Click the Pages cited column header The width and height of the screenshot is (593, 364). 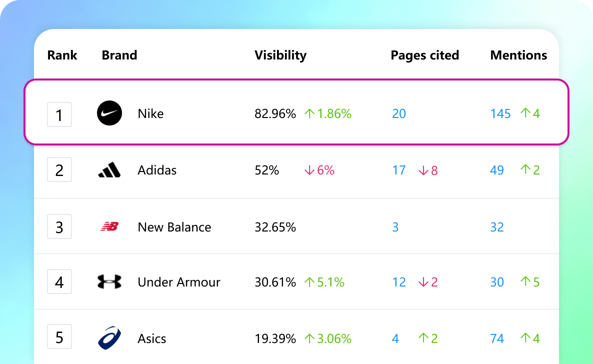pos(425,55)
